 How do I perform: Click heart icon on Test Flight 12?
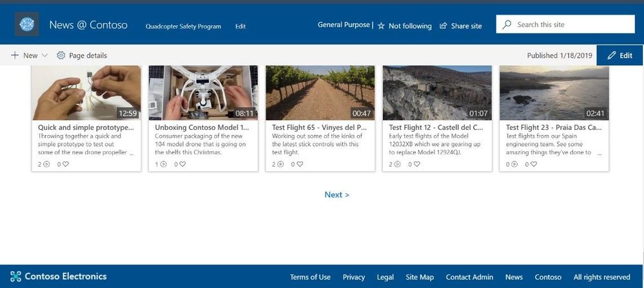coord(416,164)
